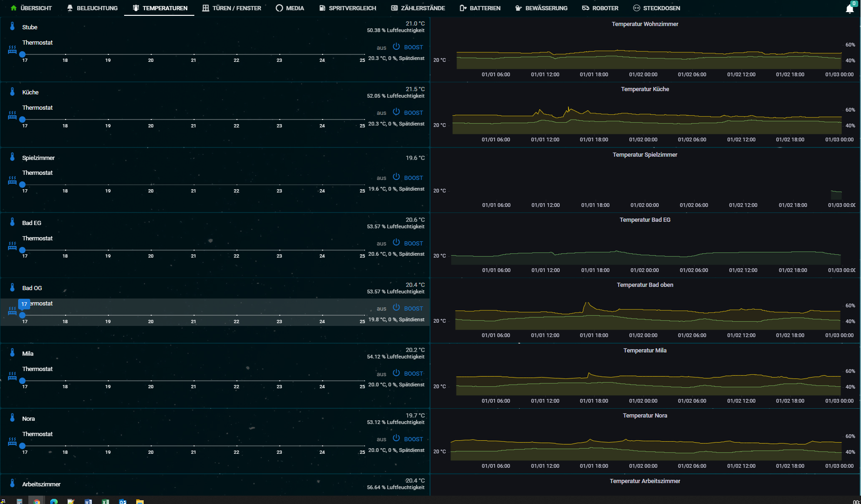Click the Bad EG radiator heating icon
The width and height of the screenshot is (861, 504).
click(x=13, y=245)
